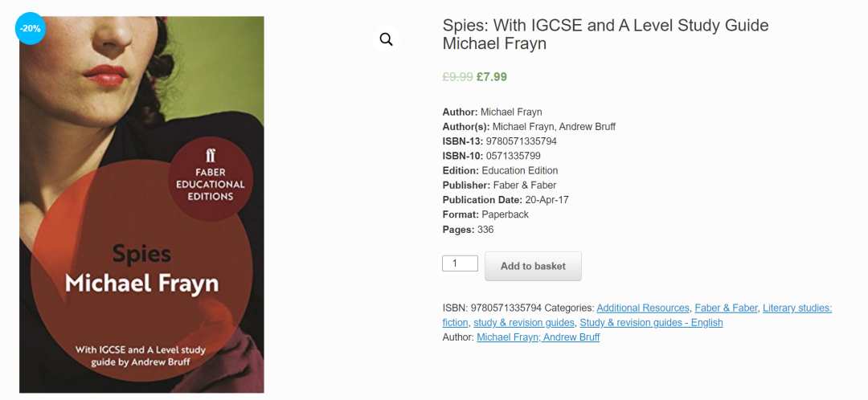868x400 pixels.
Task: Click the ISBN-10 value 0571335799
Action: [x=513, y=156]
